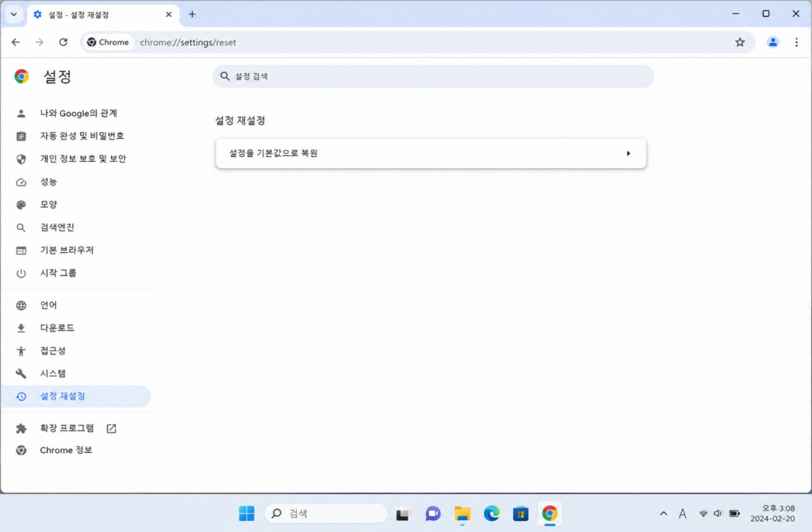The image size is (812, 532).
Task: Launch Microsoft Edge from the taskbar
Action: coord(492,513)
